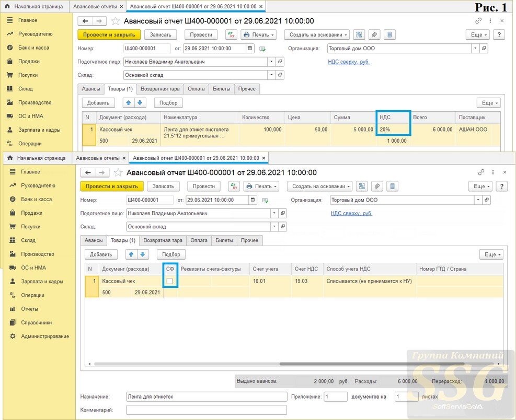Select the 10.01 Счет учета cell
516x420 pixels.
click(x=270, y=281)
